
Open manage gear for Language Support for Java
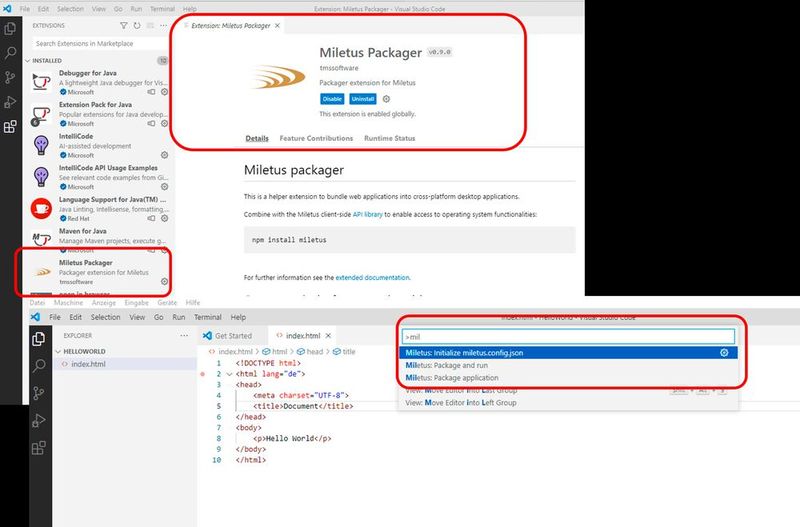164,218
